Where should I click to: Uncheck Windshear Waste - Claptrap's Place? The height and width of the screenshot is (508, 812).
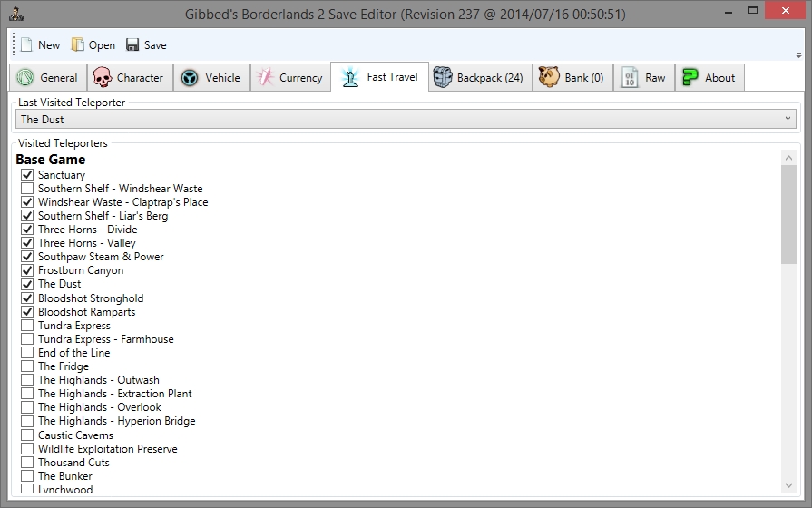click(27, 202)
